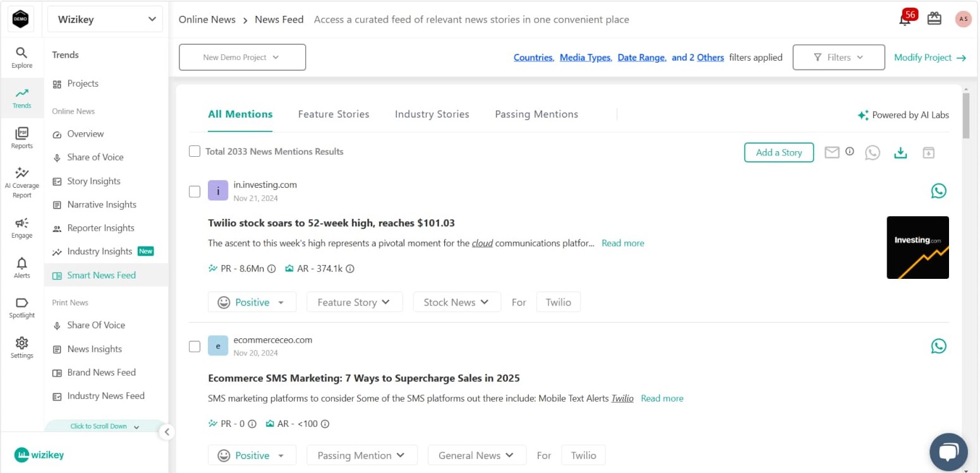Open the Feature Story type dropdown

pos(354,302)
